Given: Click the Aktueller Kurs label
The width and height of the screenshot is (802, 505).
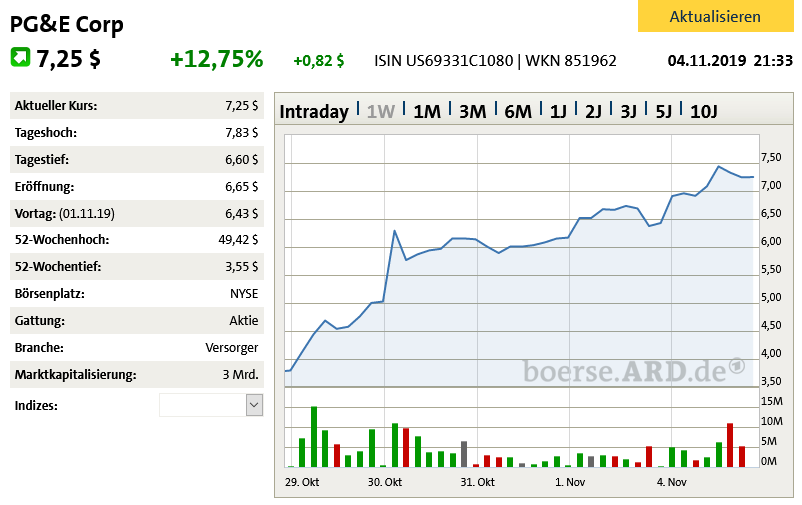Looking at the screenshot, I should coord(56,106).
